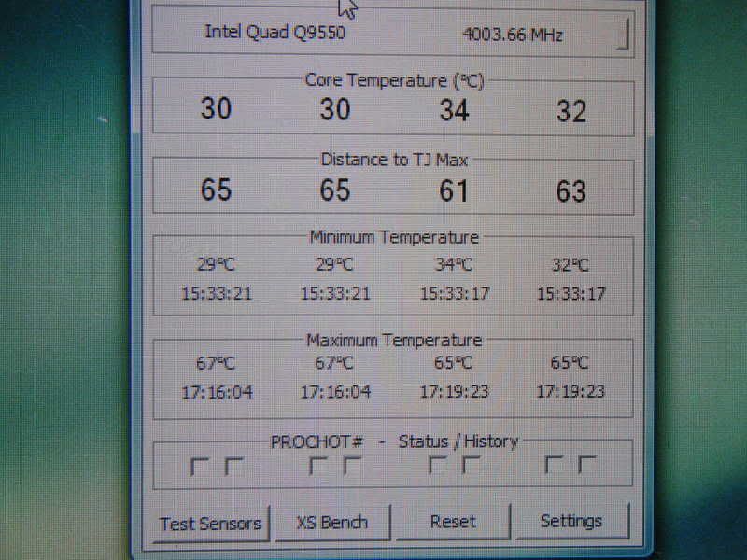Toggle fourth core's PROCHOT history checkbox
The height and width of the screenshot is (560, 747).
(587, 464)
